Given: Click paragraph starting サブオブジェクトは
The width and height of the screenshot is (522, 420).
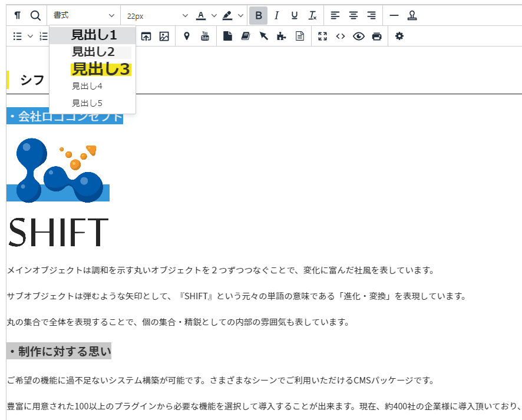Looking at the screenshot, I should coord(237,296).
